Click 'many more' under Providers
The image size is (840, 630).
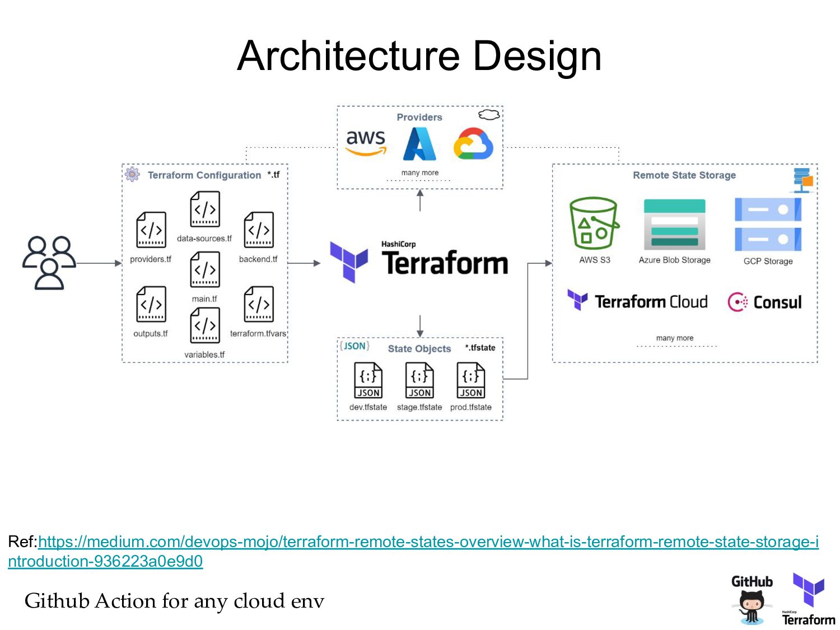[420, 172]
